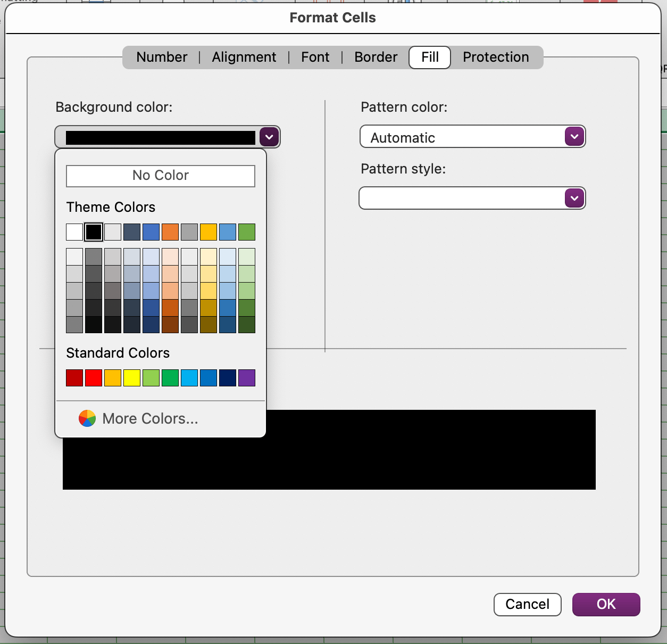Pick the orange-gold standard color

[x=113, y=378]
